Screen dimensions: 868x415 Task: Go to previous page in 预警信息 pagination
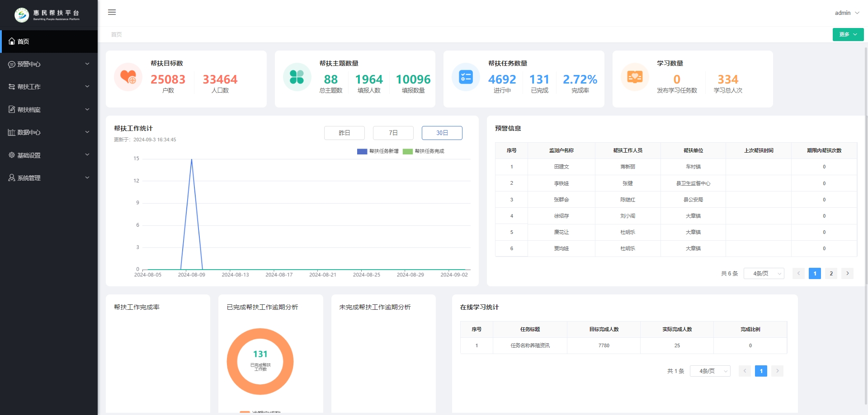coord(798,273)
